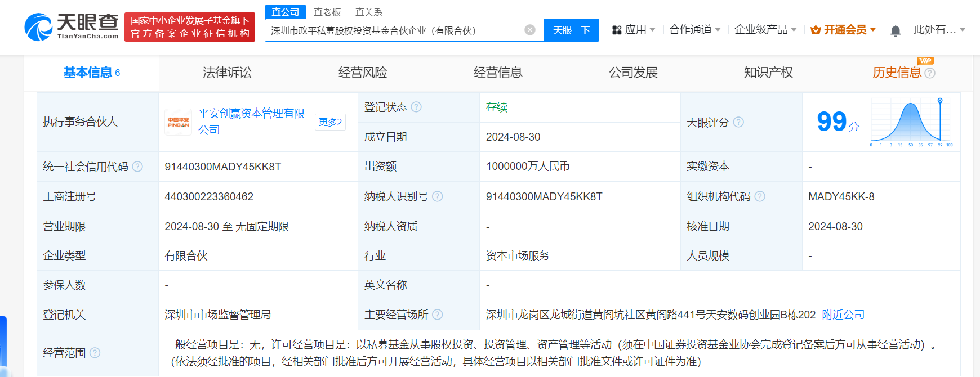Switch to the 经营风险 tab
Viewport: 980px width, 377px height.
pyautogui.click(x=363, y=73)
